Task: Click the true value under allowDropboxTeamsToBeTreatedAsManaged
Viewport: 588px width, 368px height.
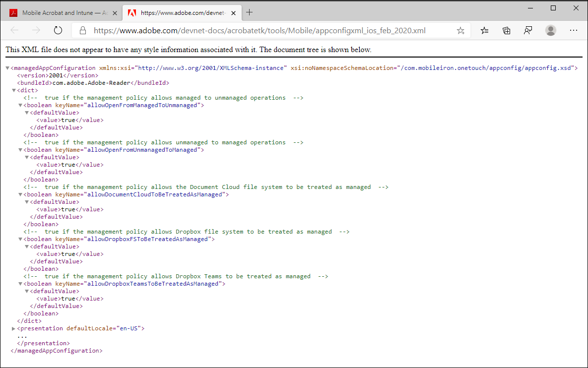Action: pyautogui.click(x=68, y=299)
